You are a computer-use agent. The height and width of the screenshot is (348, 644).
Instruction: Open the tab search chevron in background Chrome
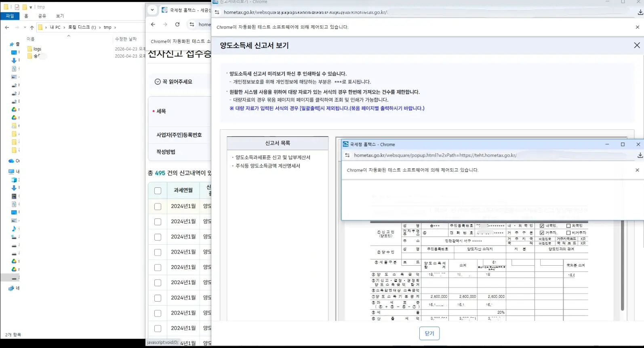click(x=152, y=10)
